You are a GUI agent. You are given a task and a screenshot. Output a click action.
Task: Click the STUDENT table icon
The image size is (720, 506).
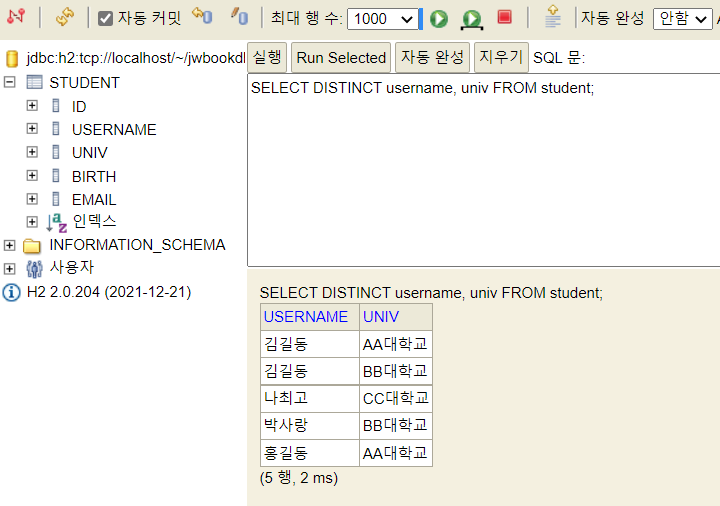34,82
